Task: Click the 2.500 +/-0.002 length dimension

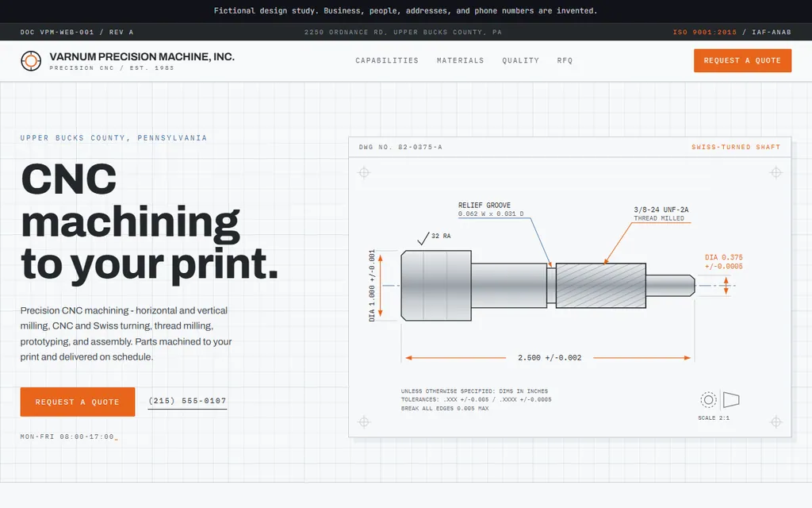Action: tap(550, 358)
